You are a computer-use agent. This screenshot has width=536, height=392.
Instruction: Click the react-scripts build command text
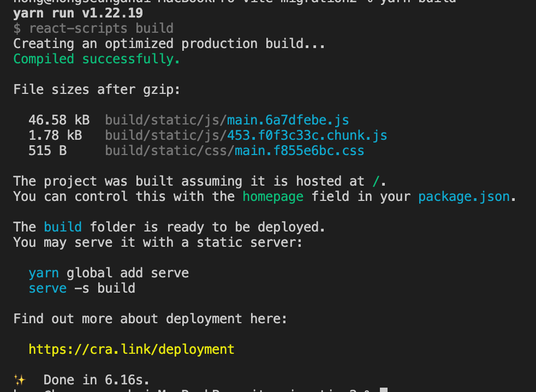click(102, 28)
